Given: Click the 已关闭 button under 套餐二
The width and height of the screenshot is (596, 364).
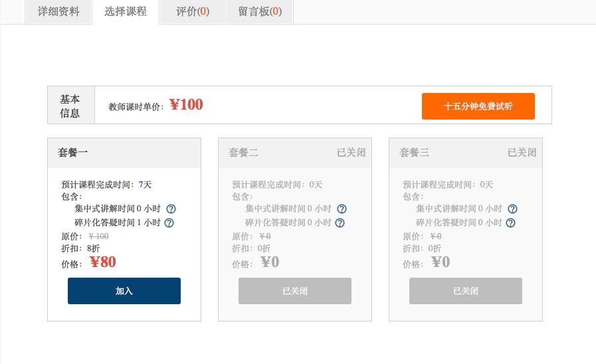Looking at the screenshot, I should point(295,291).
